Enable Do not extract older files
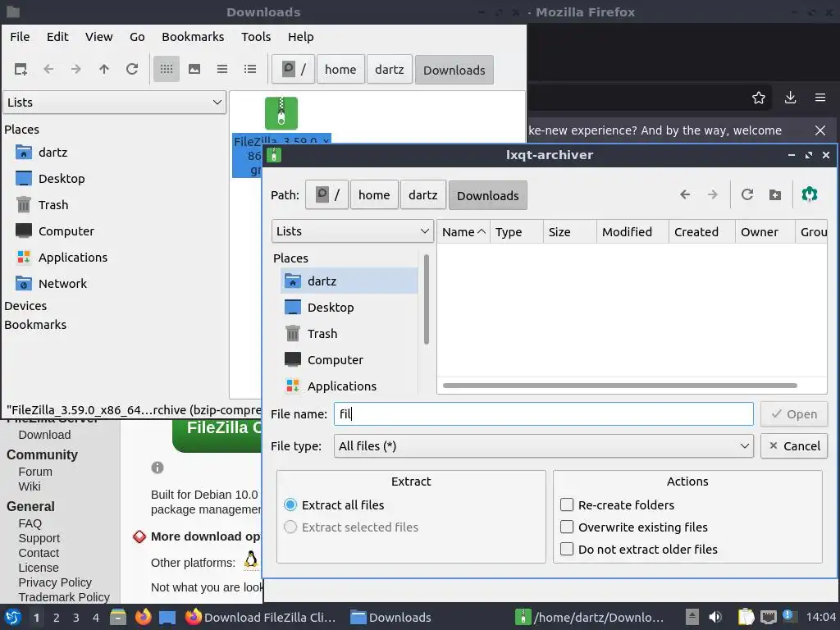 638,549
